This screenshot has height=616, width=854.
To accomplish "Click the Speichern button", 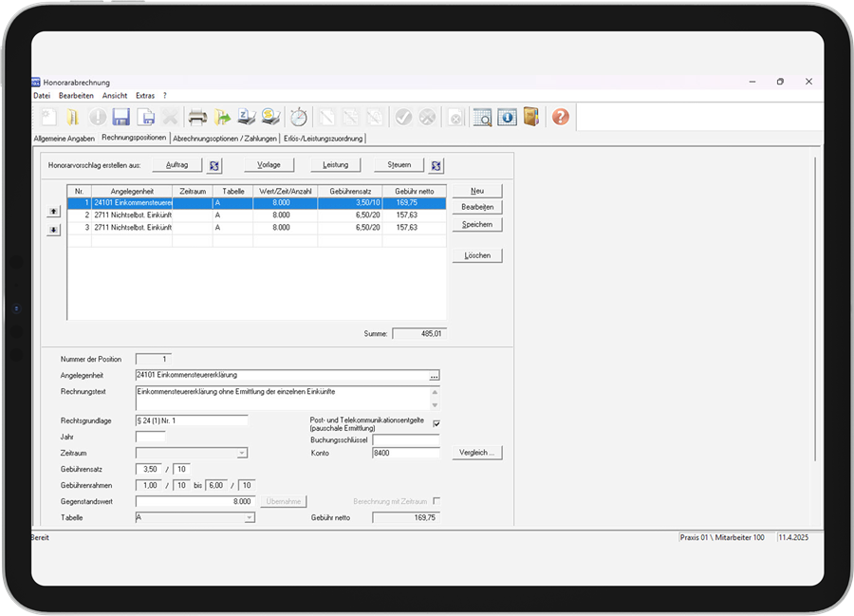I will [477, 224].
